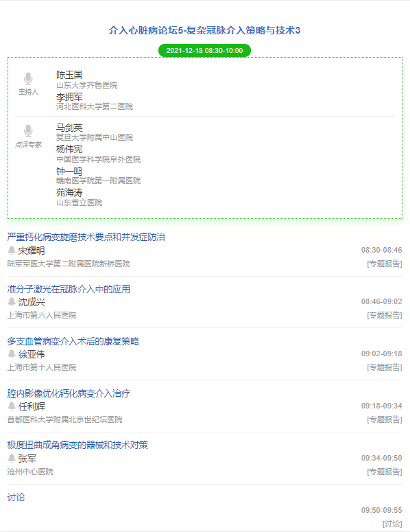
Task: Click time slot 08:30-08:46
Action: pyautogui.click(x=381, y=250)
